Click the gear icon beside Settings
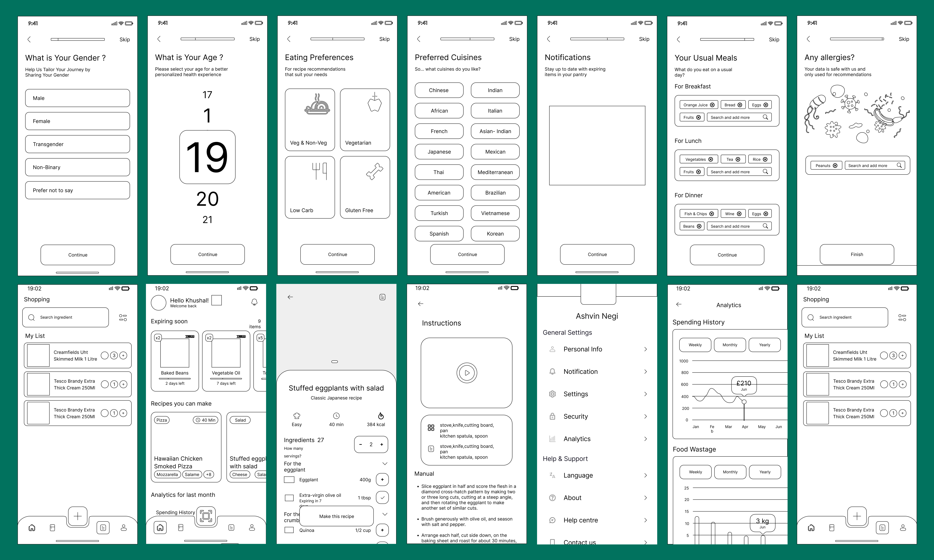The height and width of the screenshot is (560, 934). point(552,394)
